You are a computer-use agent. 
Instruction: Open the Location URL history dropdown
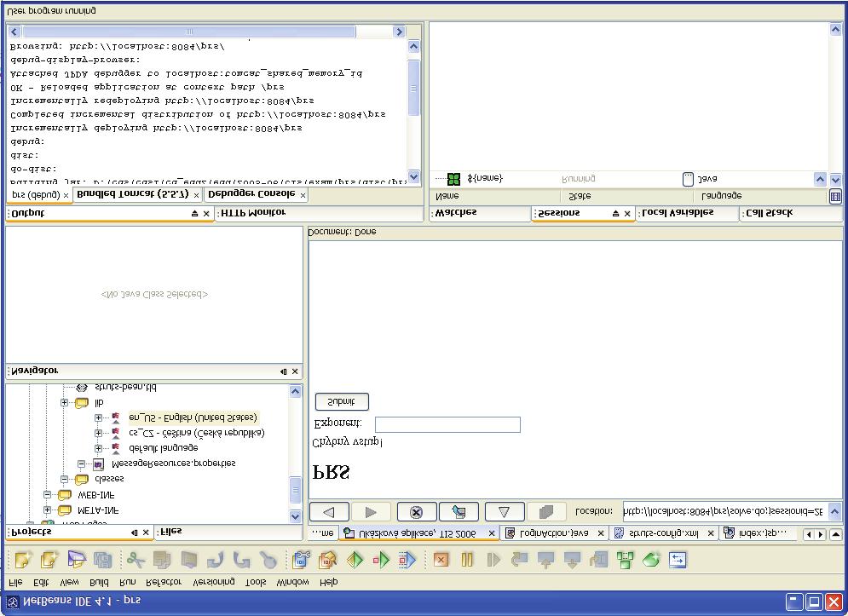834,511
